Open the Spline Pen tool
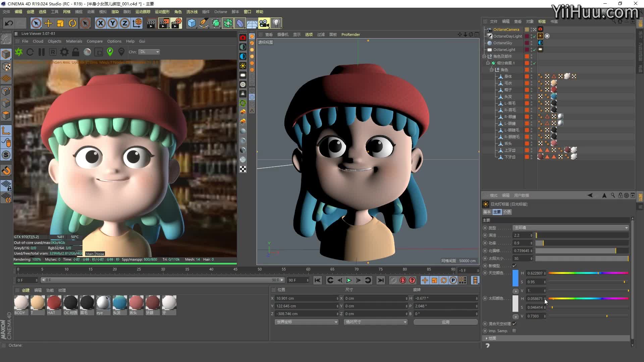Image resolution: width=644 pixels, height=362 pixels. tap(204, 23)
